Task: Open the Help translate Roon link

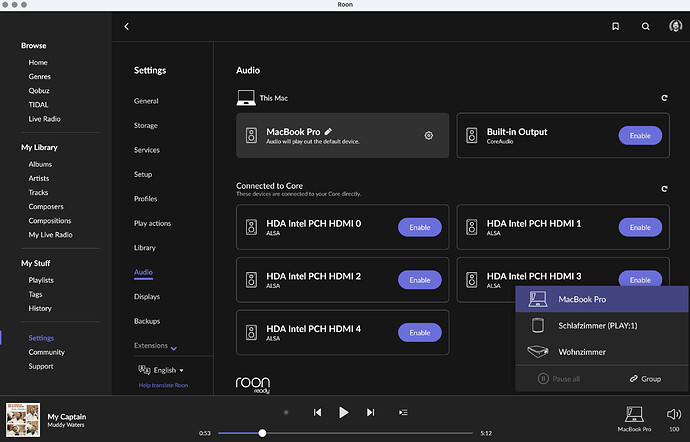Action: pos(163,385)
